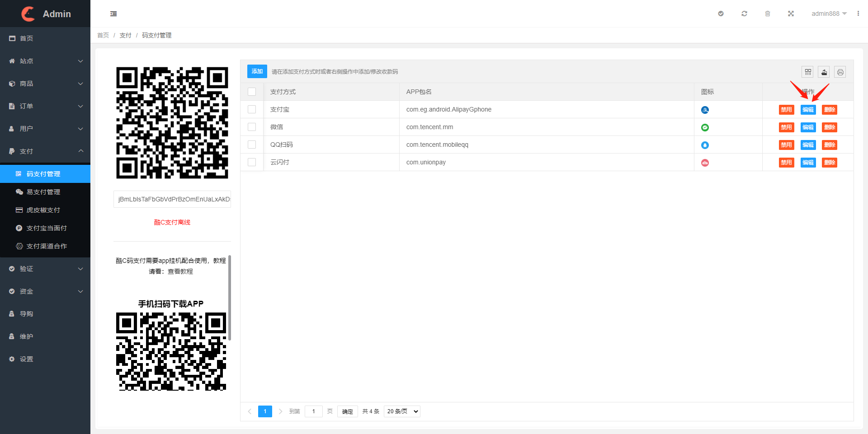The image size is (868, 434).
Task: Click 确定 in pagination
Action: pyautogui.click(x=347, y=411)
